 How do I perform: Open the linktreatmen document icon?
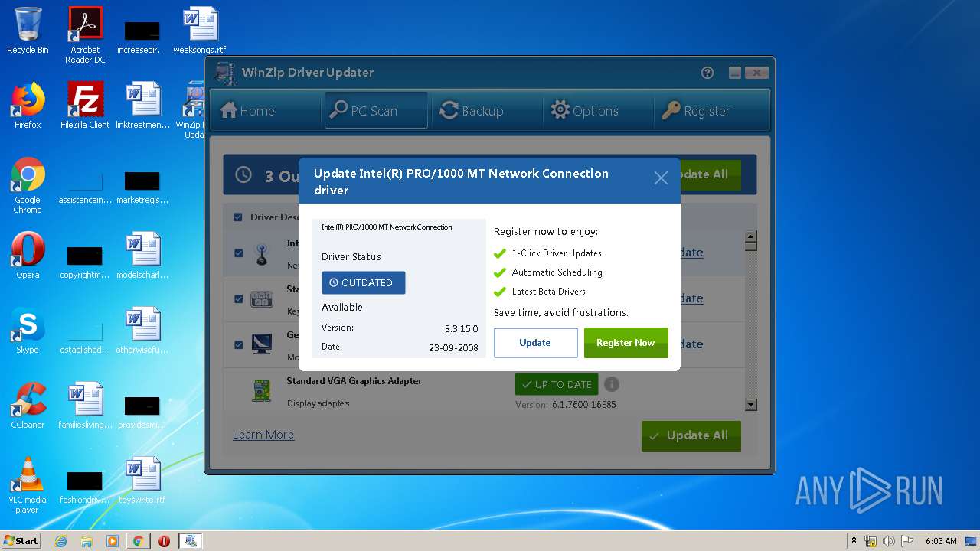[x=142, y=106]
